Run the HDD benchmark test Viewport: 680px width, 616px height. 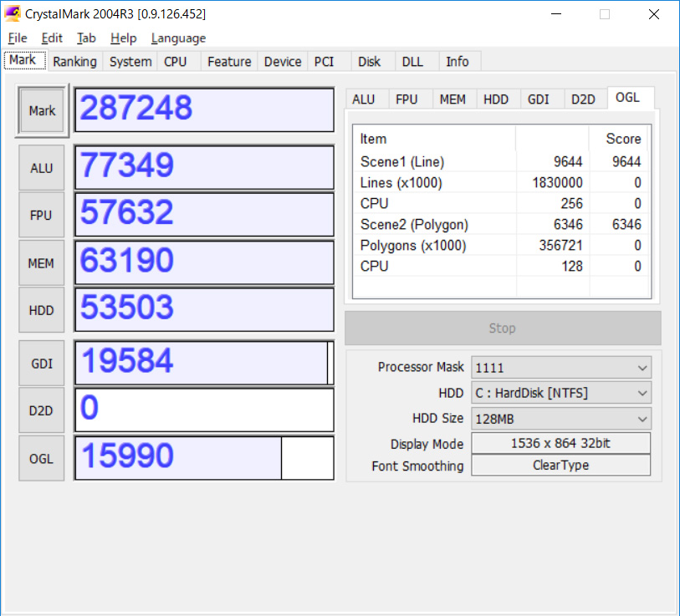41,310
